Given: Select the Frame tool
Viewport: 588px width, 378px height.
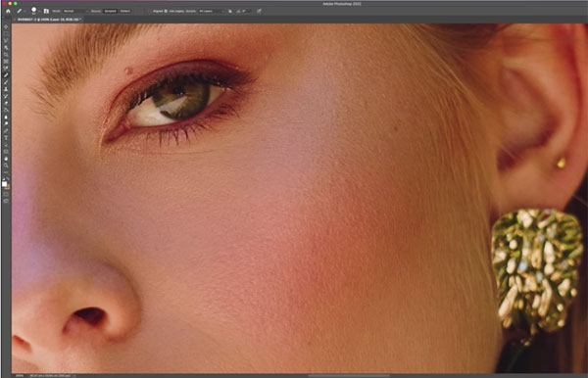Looking at the screenshot, I should [6, 61].
